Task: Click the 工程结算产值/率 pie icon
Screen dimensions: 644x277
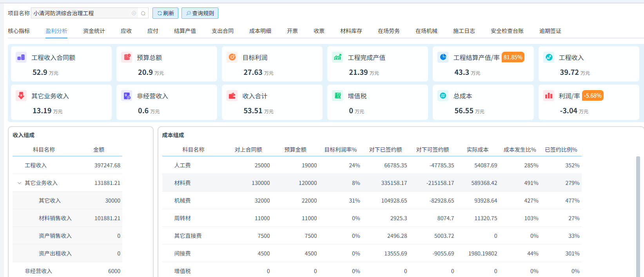Action: (x=443, y=57)
